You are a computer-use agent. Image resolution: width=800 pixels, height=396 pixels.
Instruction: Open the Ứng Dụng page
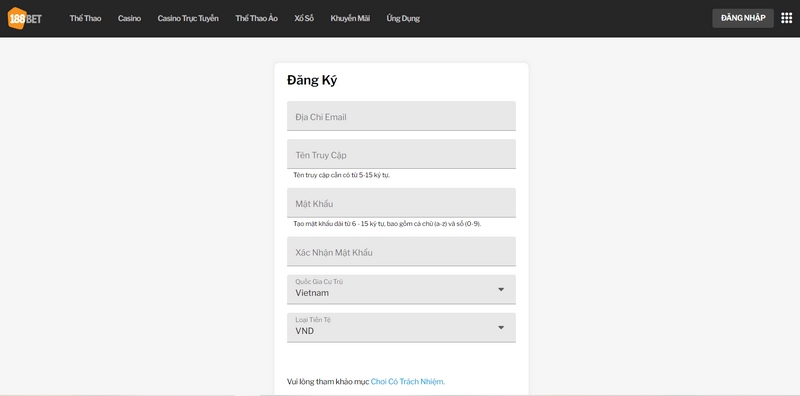pos(403,18)
